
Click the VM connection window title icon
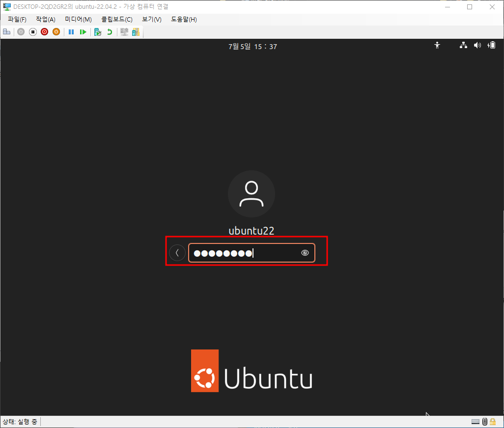point(7,7)
